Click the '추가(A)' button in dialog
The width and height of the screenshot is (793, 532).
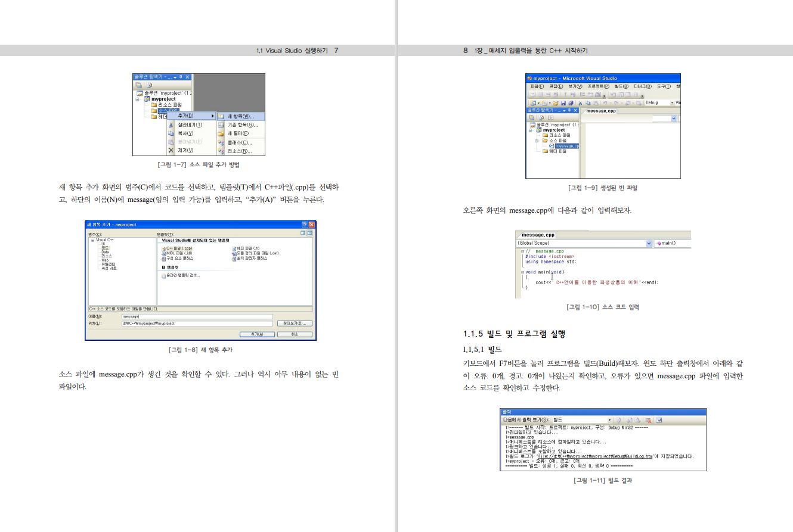click(257, 334)
